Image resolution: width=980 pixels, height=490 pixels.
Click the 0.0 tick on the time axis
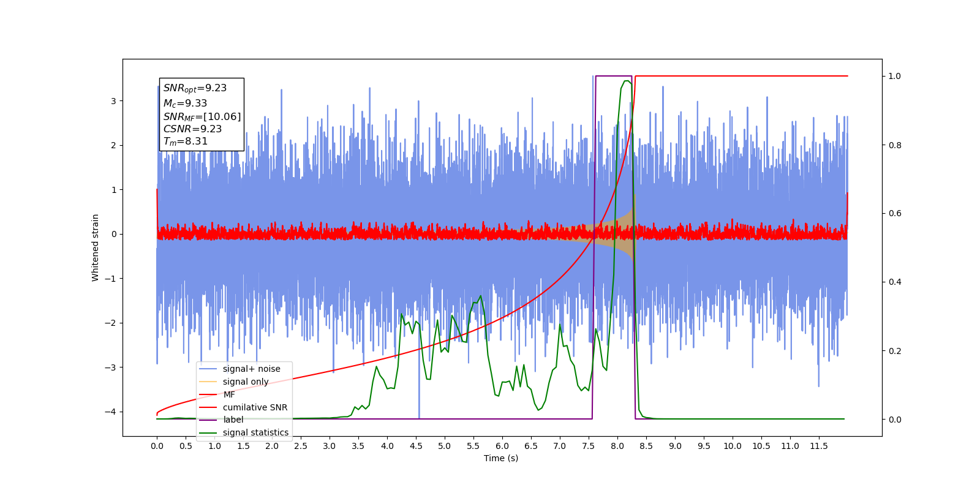click(157, 446)
